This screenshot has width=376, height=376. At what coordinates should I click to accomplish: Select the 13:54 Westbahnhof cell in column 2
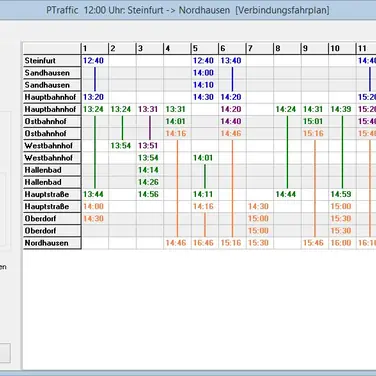122,146
